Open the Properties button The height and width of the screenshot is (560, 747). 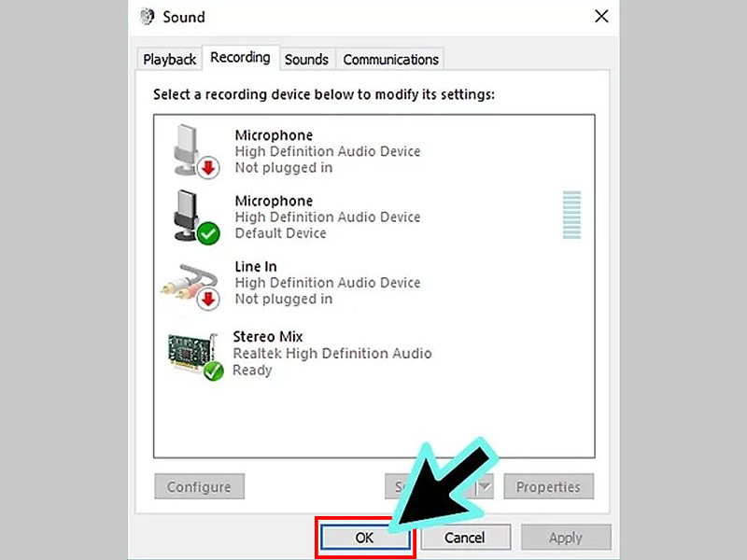click(548, 486)
